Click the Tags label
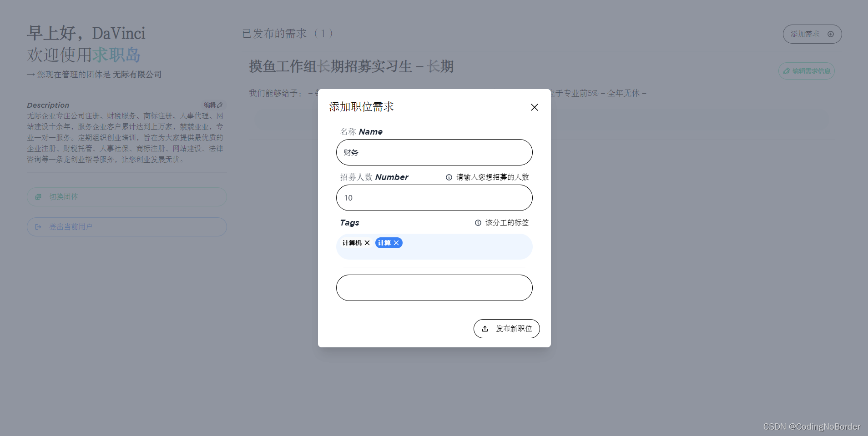 pos(350,223)
